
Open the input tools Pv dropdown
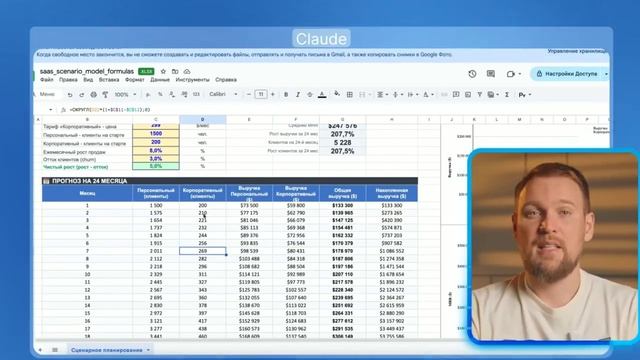coord(524,95)
